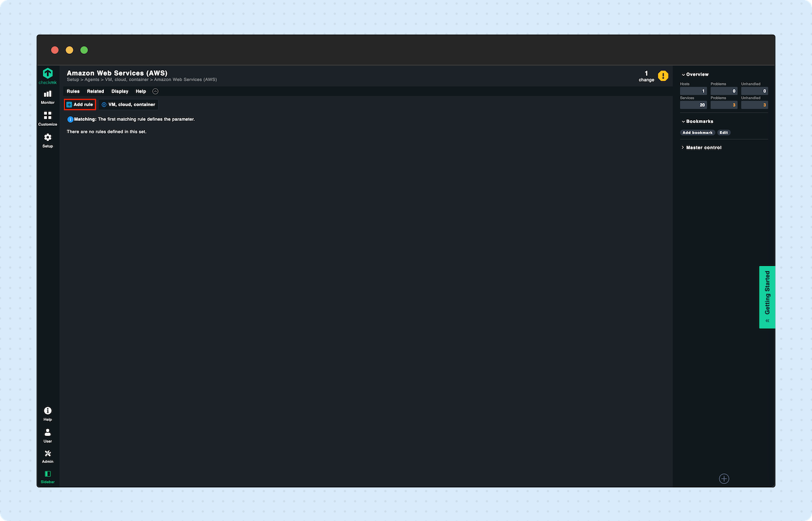Open the User menu icon
Image resolution: width=812 pixels, height=521 pixels.
point(48,435)
